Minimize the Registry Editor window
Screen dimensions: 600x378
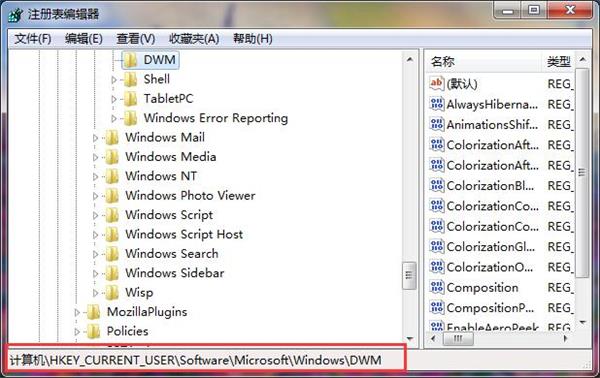click(508, 10)
